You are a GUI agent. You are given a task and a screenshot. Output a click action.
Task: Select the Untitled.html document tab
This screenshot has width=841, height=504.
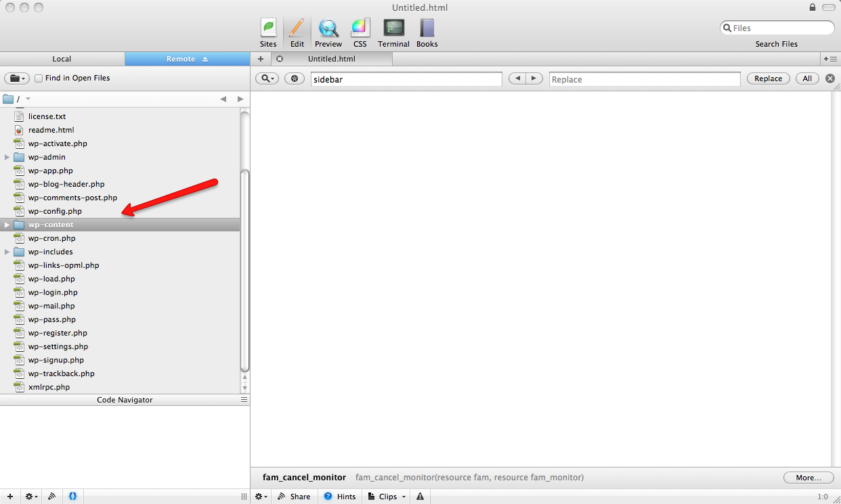pos(332,59)
